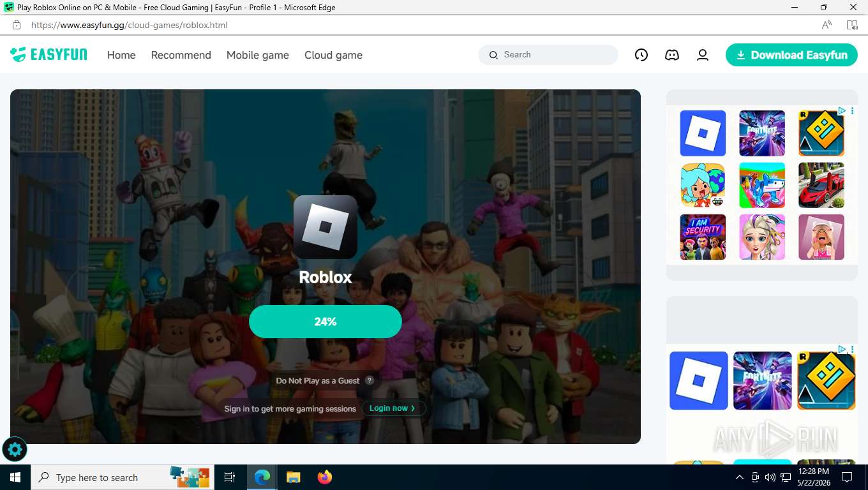Open top ad options menu dots
868x490 pixels.
(x=852, y=110)
